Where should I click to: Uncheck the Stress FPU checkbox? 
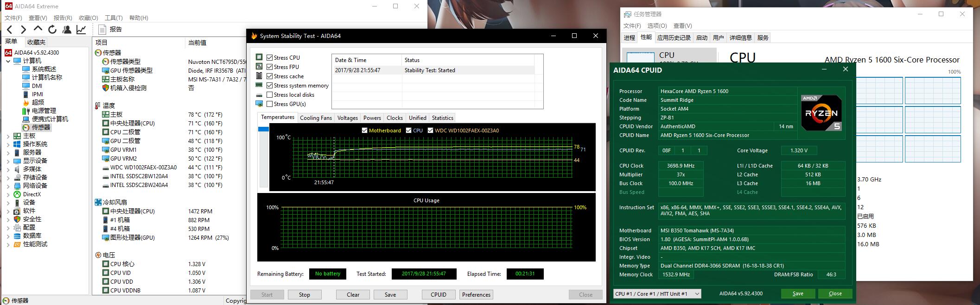tap(270, 67)
